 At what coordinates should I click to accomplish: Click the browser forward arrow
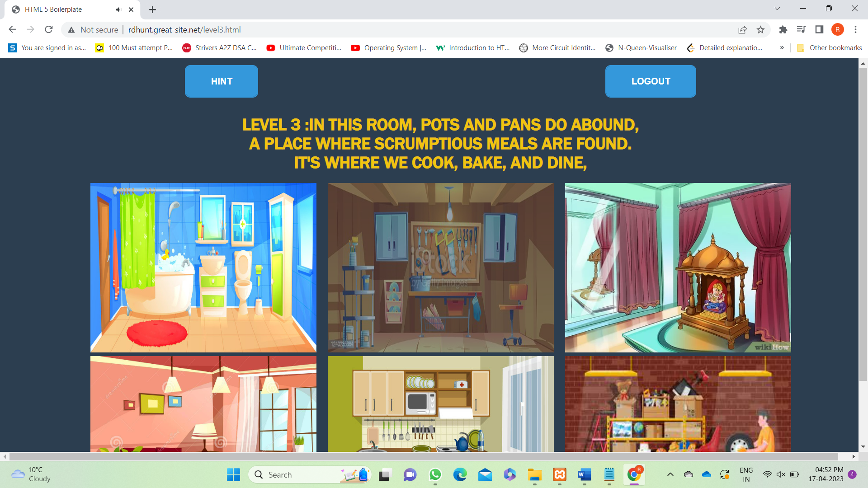[30, 29]
